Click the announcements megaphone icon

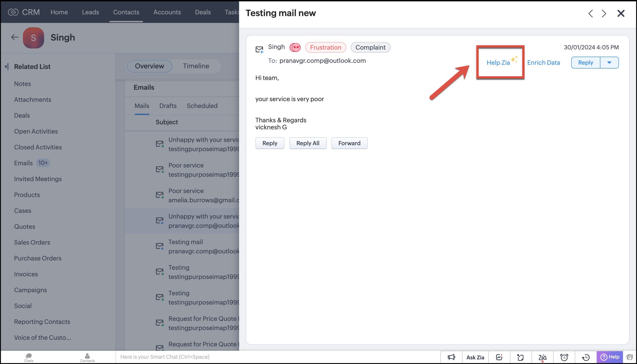click(451, 357)
